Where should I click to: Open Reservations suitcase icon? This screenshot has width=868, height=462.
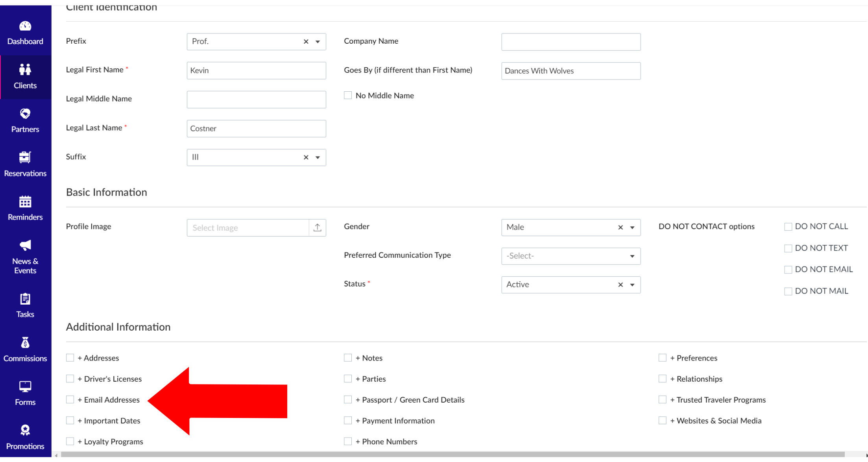click(25, 157)
